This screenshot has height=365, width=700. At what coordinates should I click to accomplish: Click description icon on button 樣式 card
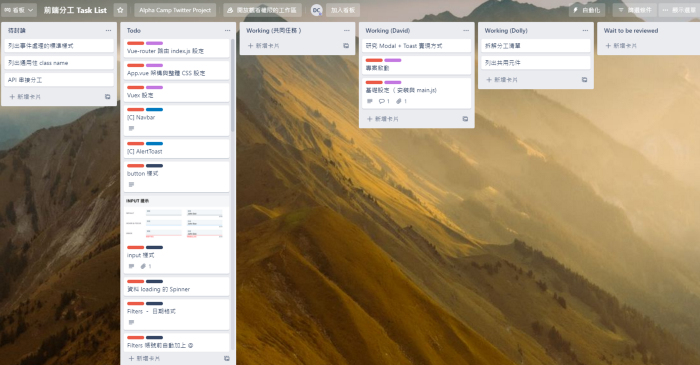131,185
